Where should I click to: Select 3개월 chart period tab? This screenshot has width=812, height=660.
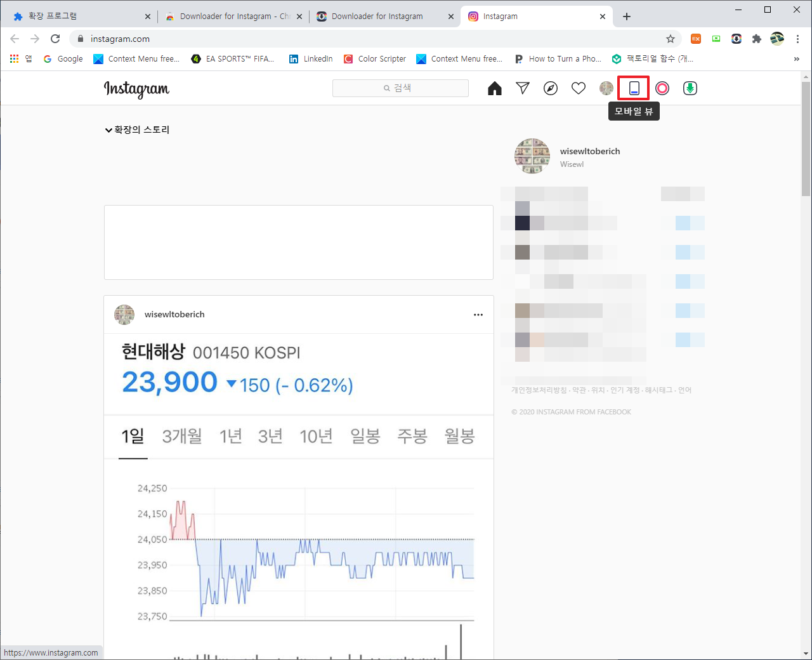coord(182,436)
